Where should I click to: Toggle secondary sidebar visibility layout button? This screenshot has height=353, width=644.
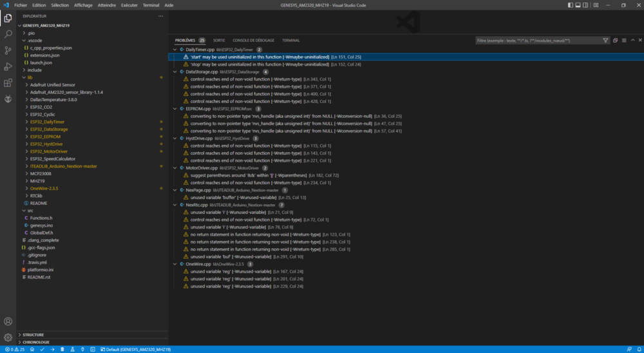(585, 5)
